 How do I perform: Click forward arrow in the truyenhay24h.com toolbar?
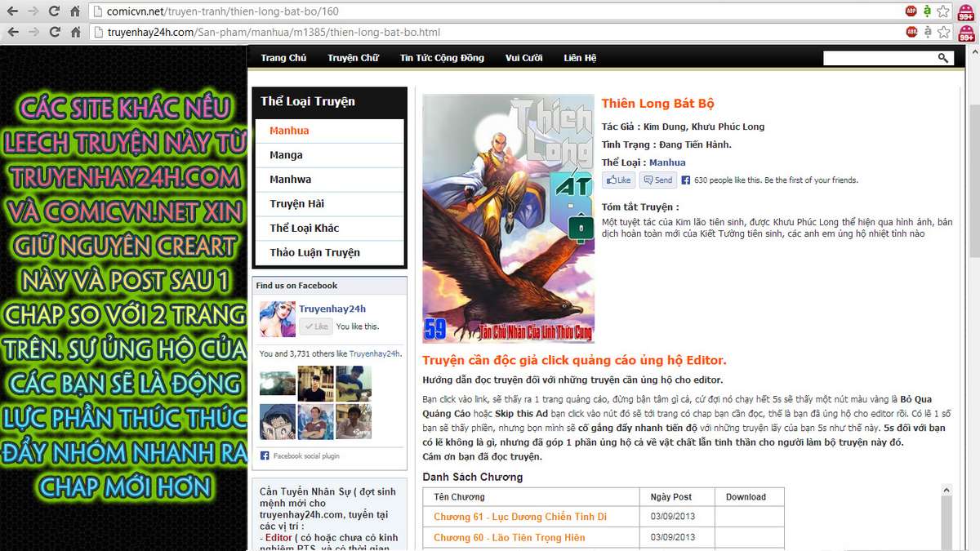point(33,33)
